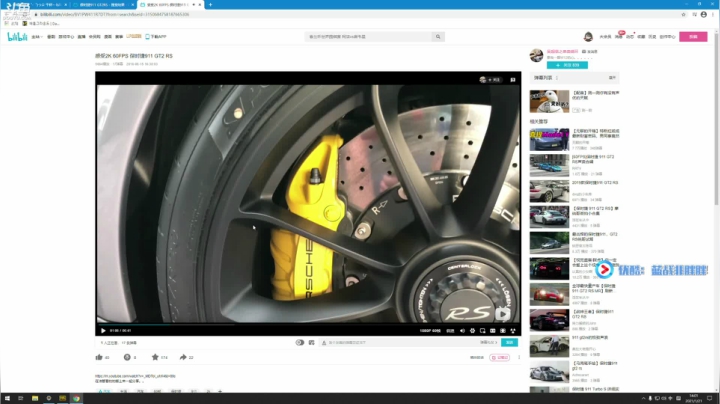Open Chrome from the taskbar
The image size is (720, 404).
click(76, 398)
